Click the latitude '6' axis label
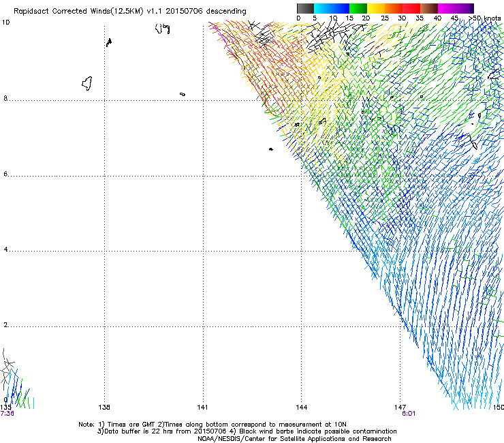The height and width of the screenshot is (443, 504). 5,174
